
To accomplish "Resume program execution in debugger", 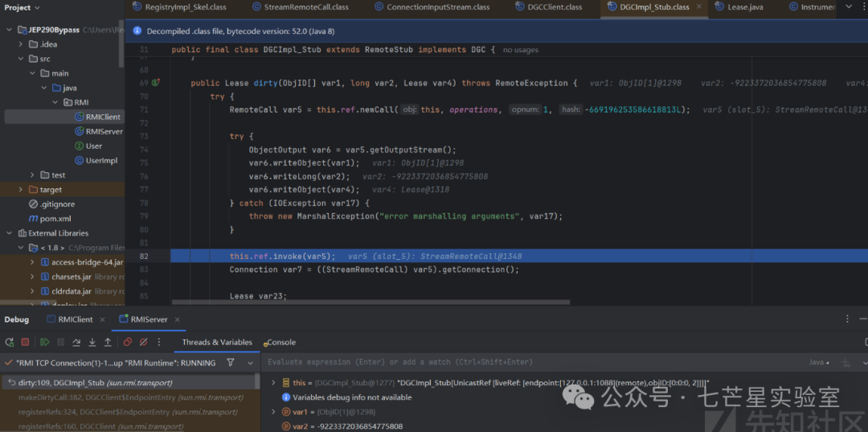I will [45, 342].
